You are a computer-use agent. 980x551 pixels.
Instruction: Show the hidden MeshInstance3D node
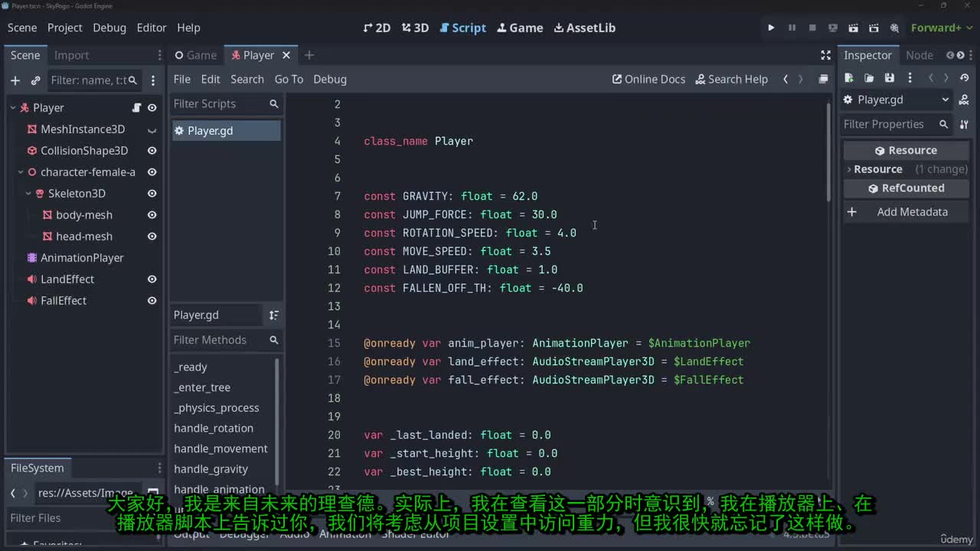(152, 130)
